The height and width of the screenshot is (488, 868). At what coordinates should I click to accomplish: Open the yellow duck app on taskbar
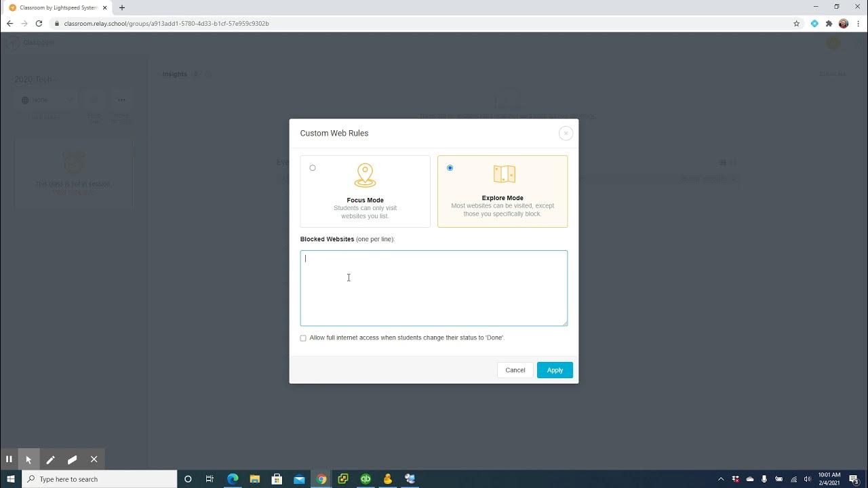388,479
